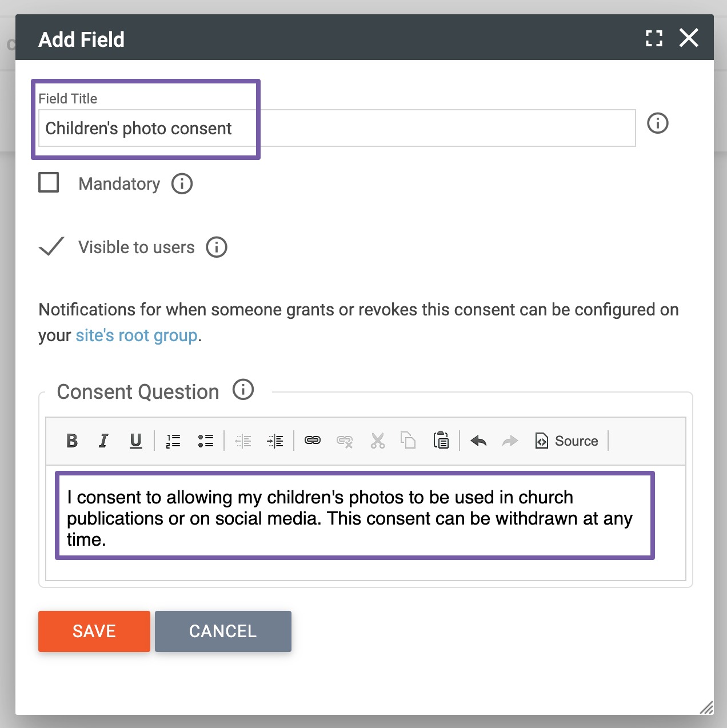Check the Mandatory checkbox
The height and width of the screenshot is (728, 727).
pos(49,183)
